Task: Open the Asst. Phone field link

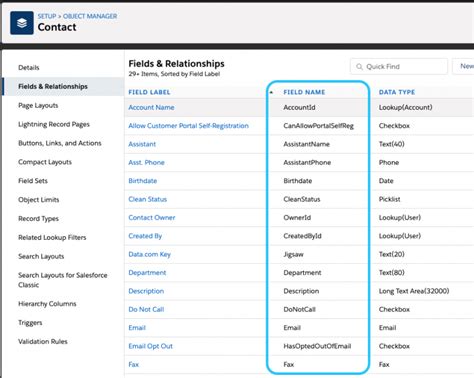Action: [x=147, y=162]
